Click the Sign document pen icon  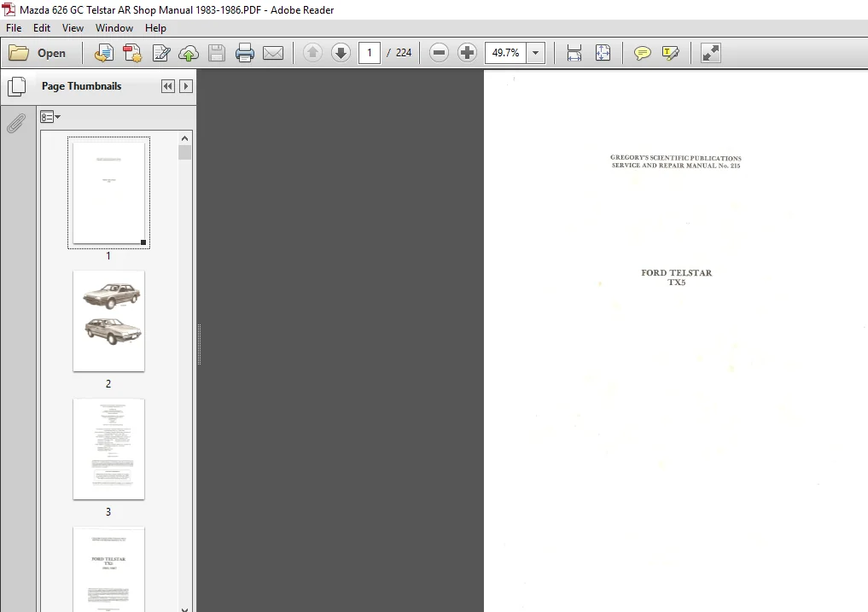pos(161,53)
